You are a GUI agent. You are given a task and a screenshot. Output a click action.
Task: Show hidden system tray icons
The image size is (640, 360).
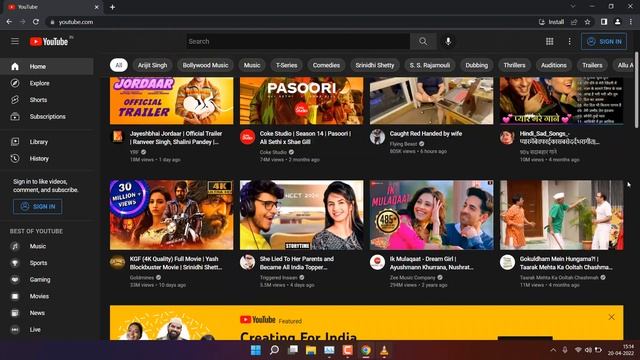(x=553, y=350)
